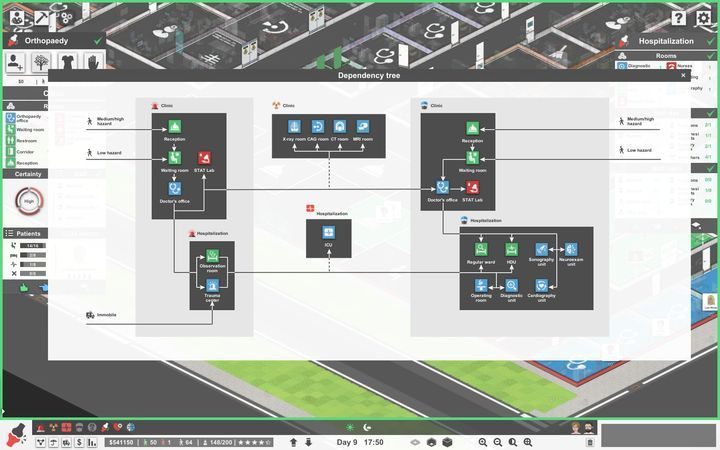Click the MRI room node icon
720x450 pixels.
[363, 127]
